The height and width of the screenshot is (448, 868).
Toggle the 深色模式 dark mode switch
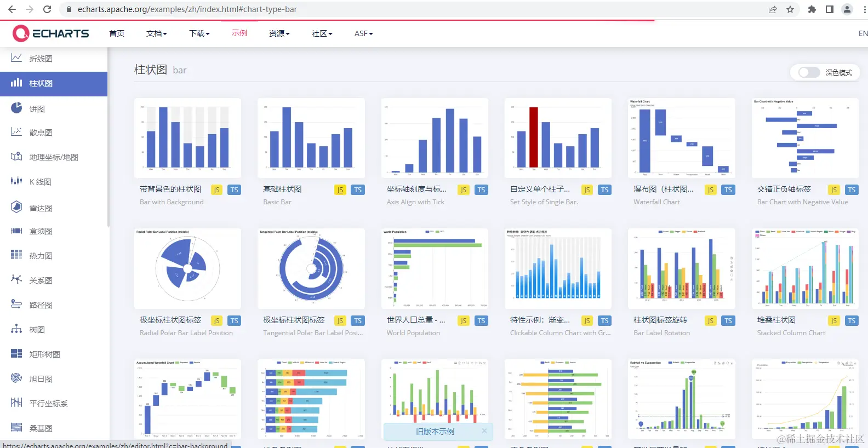tap(809, 72)
